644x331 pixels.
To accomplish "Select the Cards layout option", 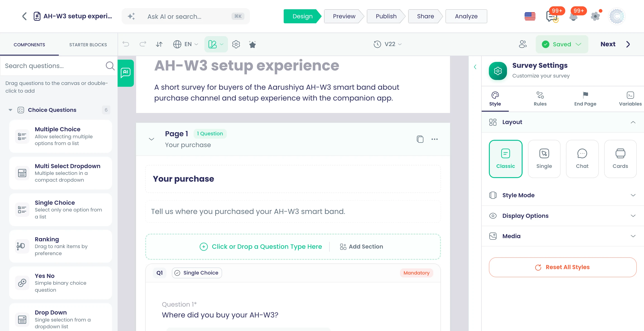I will [620, 159].
